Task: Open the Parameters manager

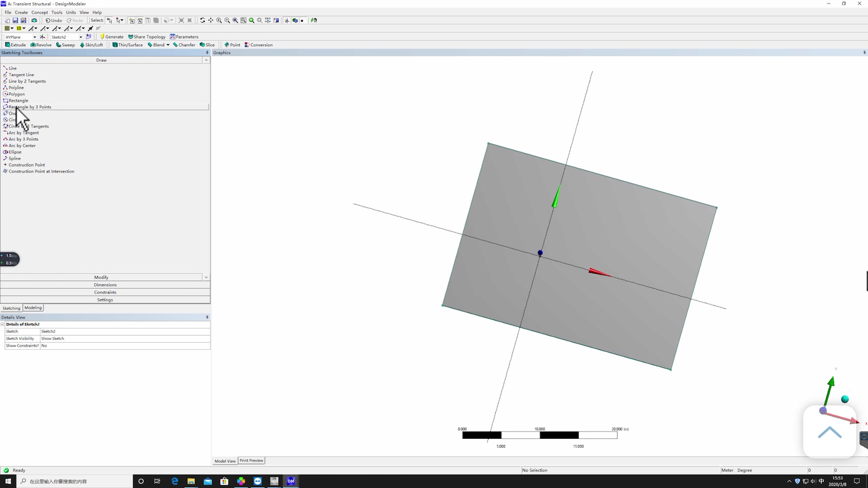Action: (184, 37)
